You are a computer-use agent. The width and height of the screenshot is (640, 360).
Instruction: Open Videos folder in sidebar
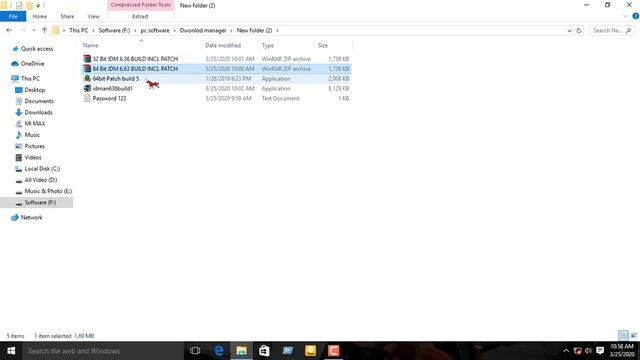pos(33,157)
